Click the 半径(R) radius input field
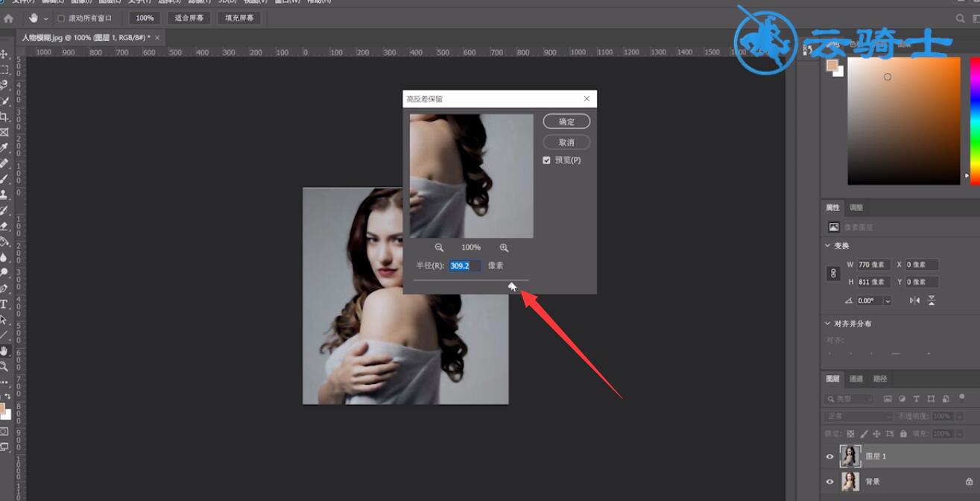Viewport: 980px width, 501px height. (465, 265)
